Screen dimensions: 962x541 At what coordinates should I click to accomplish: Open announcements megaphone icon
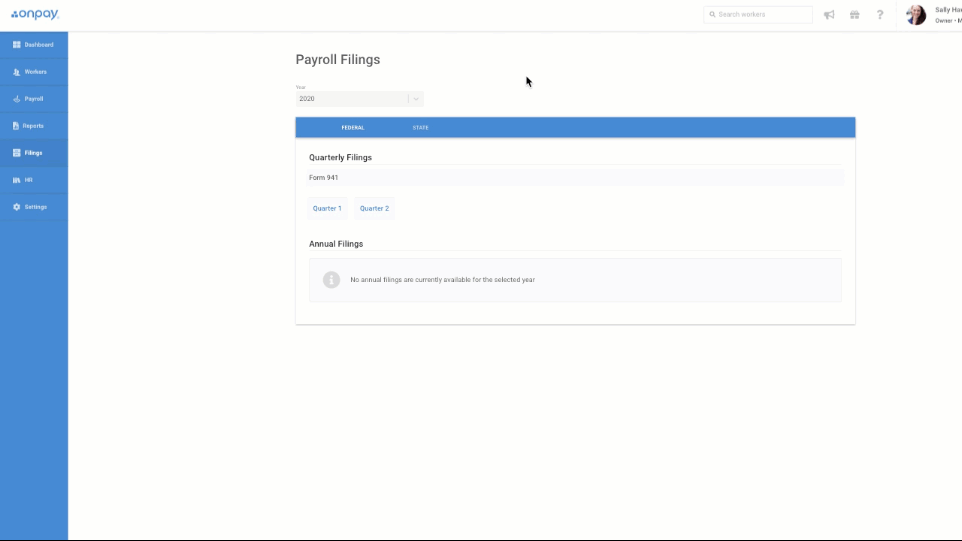coord(829,15)
